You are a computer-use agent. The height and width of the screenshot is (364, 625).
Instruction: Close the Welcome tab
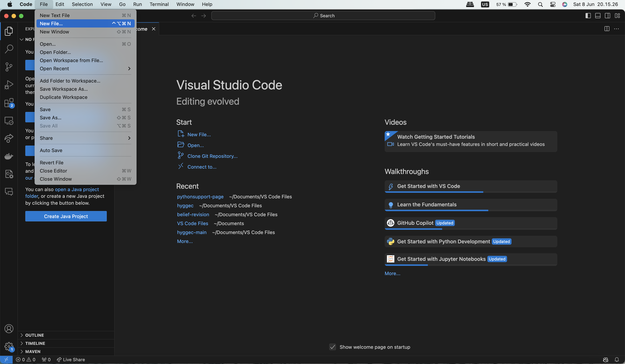click(x=154, y=29)
